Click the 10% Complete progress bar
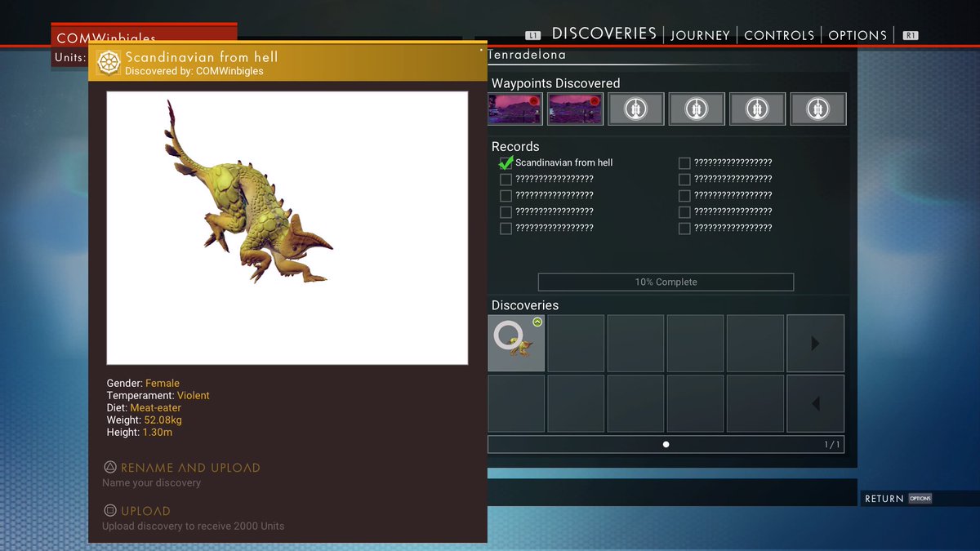The image size is (980, 551). (666, 282)
